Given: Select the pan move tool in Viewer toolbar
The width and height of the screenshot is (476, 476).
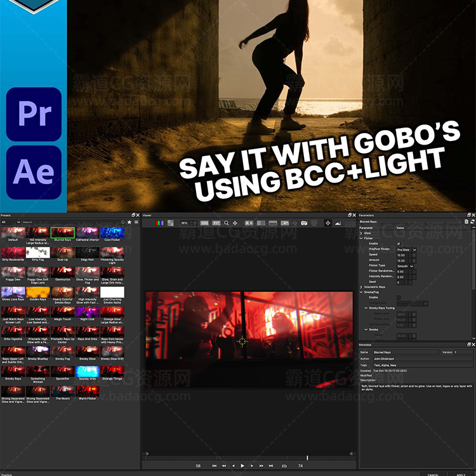Looking at the screenshot, I should click(235, 223).
